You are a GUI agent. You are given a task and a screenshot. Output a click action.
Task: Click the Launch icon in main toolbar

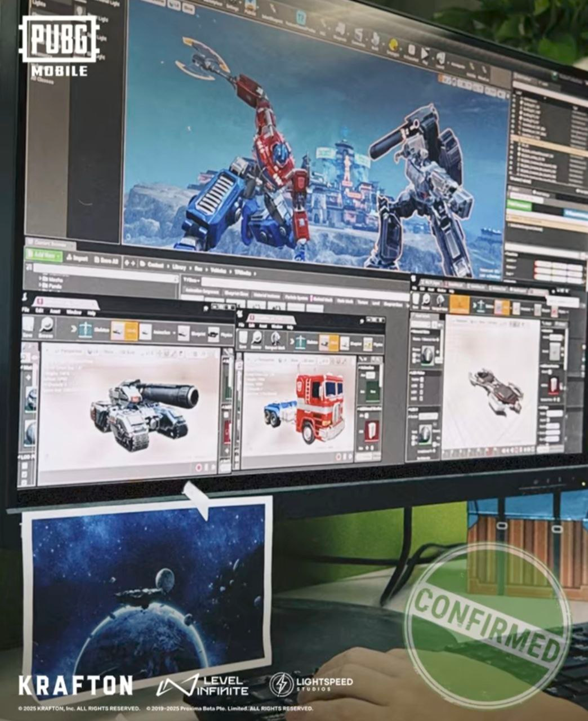tap(440, 59)
